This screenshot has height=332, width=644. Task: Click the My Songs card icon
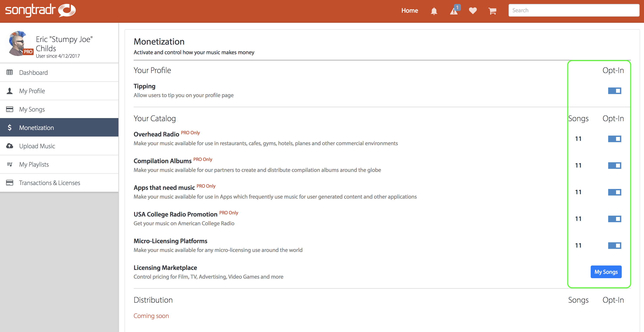(x=9, y=109)
